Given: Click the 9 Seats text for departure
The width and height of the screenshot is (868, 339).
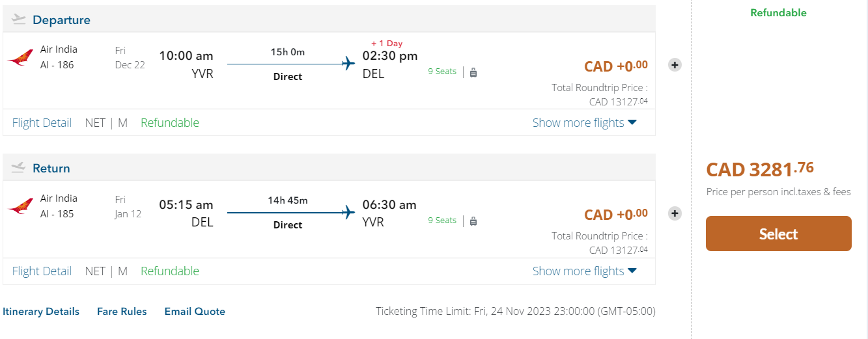Looking at the screenshot, I should click(x=442, y=72).
